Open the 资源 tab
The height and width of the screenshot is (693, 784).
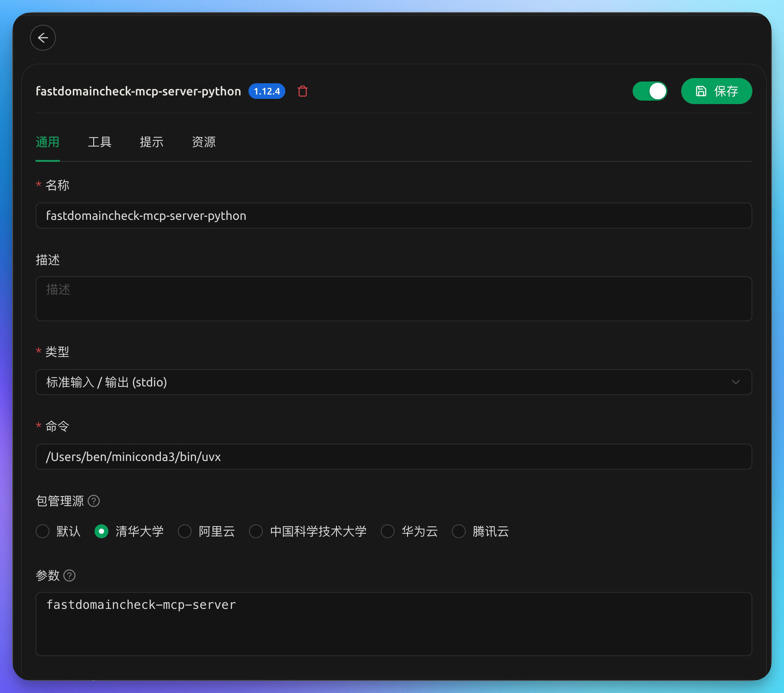click(203, 142)
